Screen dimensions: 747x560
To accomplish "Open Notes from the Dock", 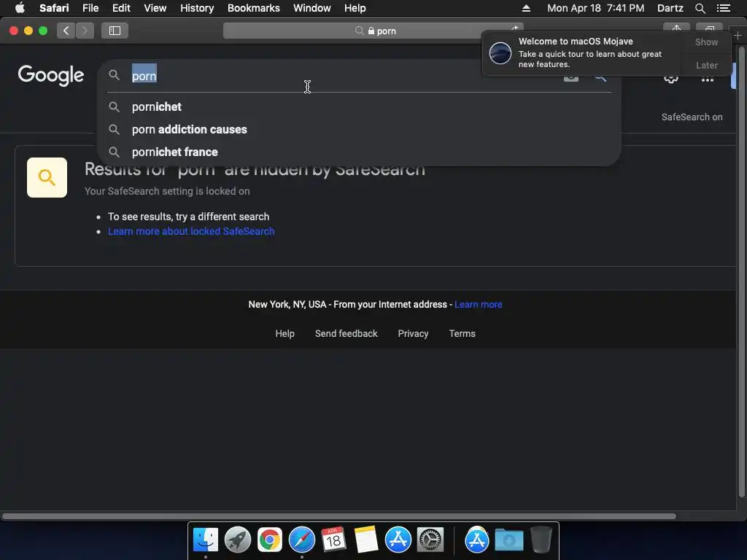I will tap(366, 540).
